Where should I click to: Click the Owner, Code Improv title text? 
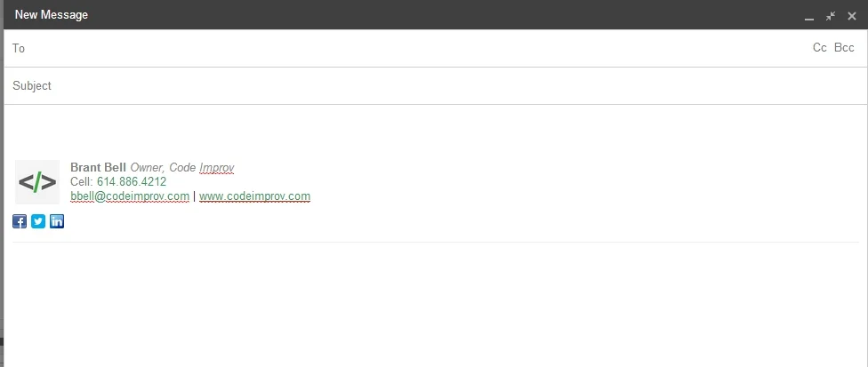pos(182,167)
